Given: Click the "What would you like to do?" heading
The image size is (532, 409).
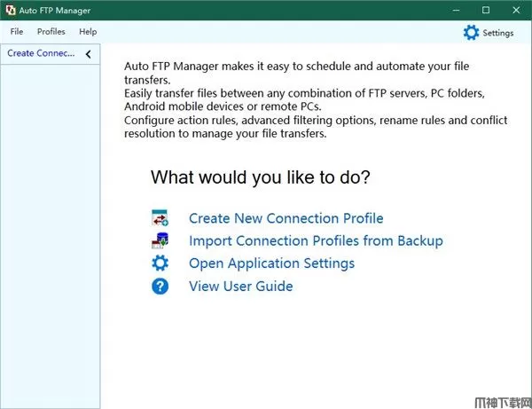Looking at the screenshot, I should (260, 177).
